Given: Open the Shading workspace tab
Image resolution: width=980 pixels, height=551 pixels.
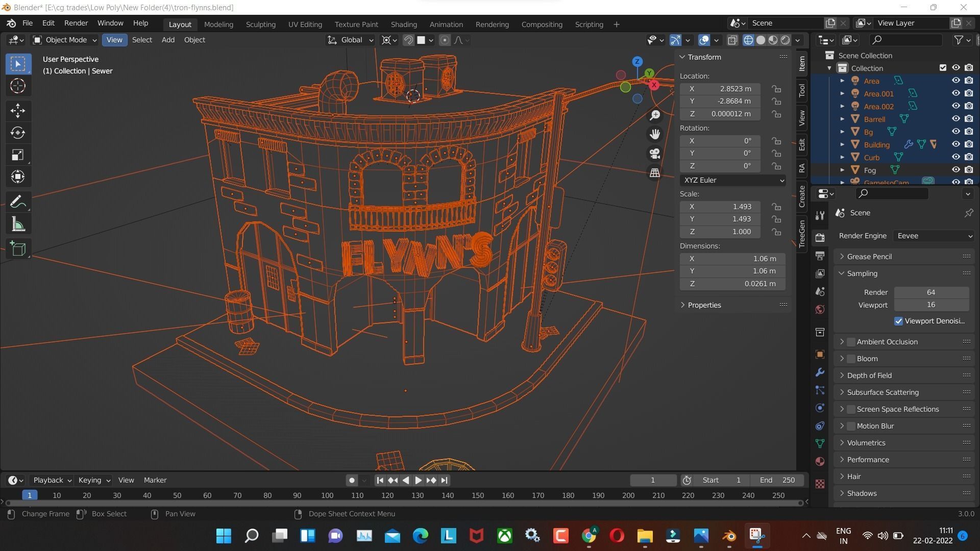Looking at the screenshot, I should pyautogui.click(x=404, y=24).
